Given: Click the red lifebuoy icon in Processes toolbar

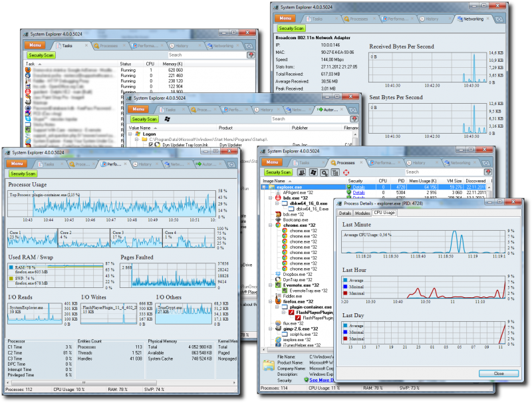Looking at the screenshot, I should click(346, 172).
